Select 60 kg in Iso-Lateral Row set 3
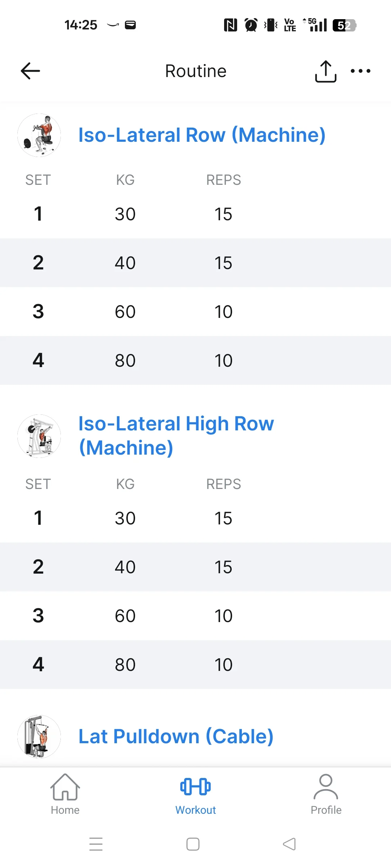The height and width of the screenshot is (868, 391). (125, 312)
